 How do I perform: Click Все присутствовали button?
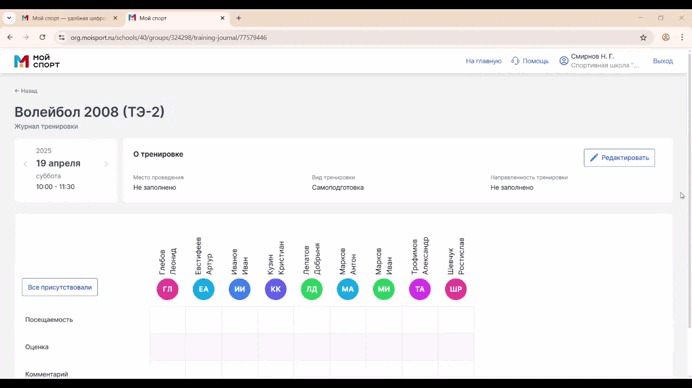click(x=60, y=287)
